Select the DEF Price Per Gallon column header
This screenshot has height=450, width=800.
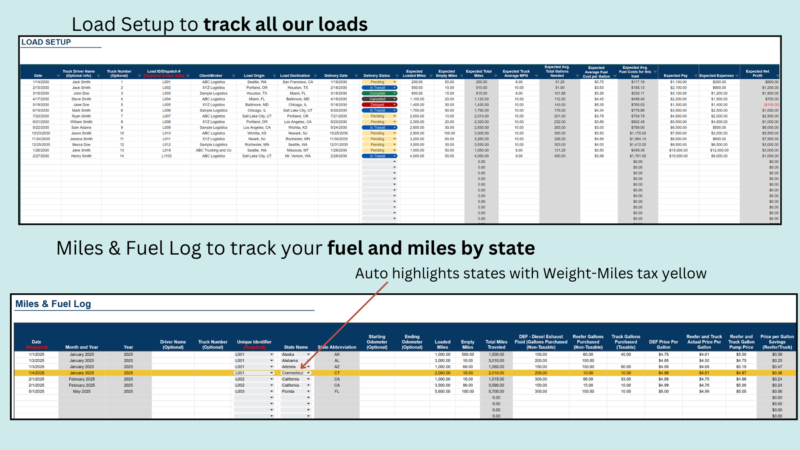point(663,344)
